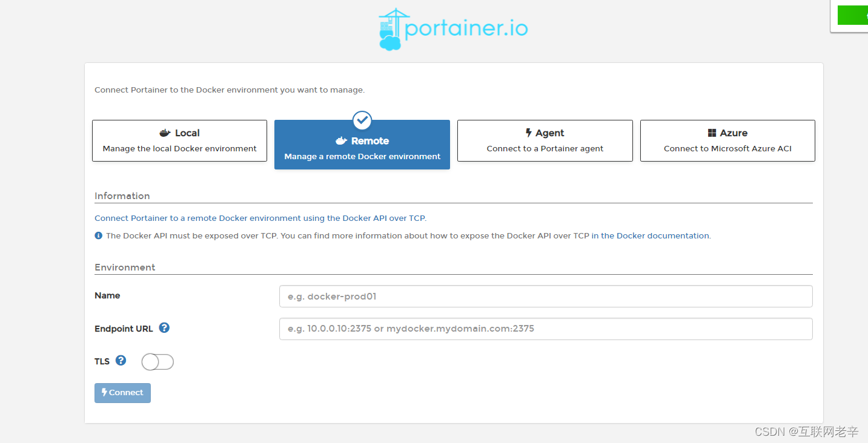Click the info icon before Docker API note
Screen dimensions: 868x443
coord(99,235)
